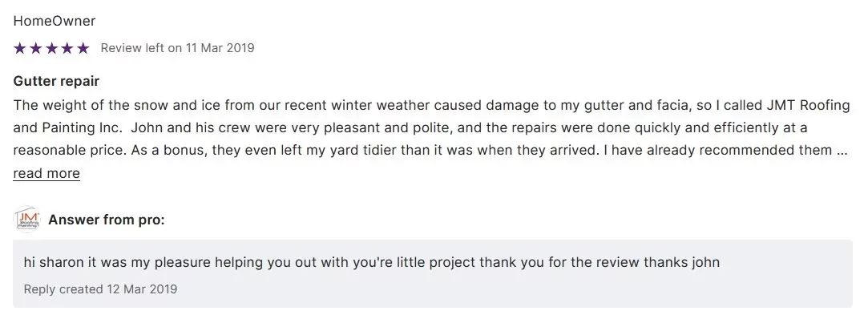Expand the review with read more
The width and height of the screenshot is (868, 323).
pos(46,173)
